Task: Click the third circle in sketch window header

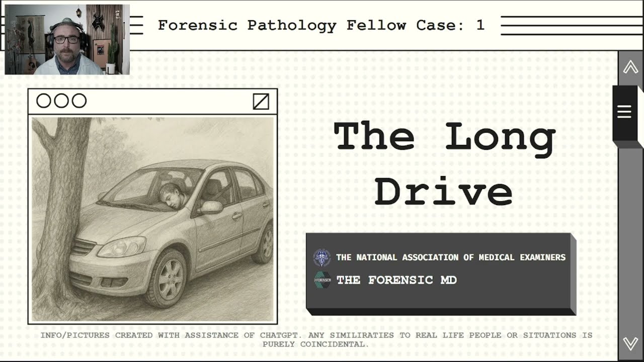Action: pyautogui.click(x=79, y=101)
